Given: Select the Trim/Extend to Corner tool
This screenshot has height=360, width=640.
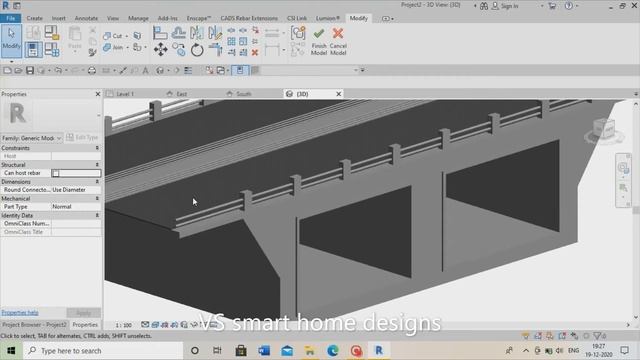Looking at the screenshot, I should click(x=215, y=50).
